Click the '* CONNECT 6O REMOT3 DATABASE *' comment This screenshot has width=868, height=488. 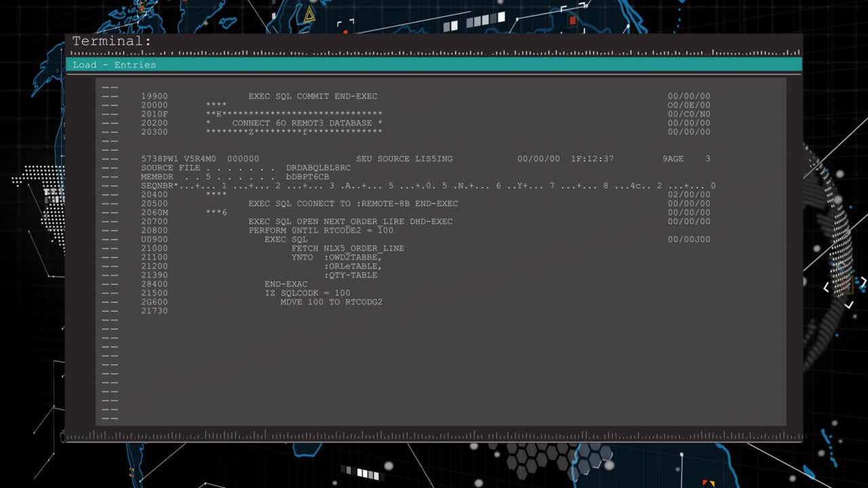tap(294, 123)
